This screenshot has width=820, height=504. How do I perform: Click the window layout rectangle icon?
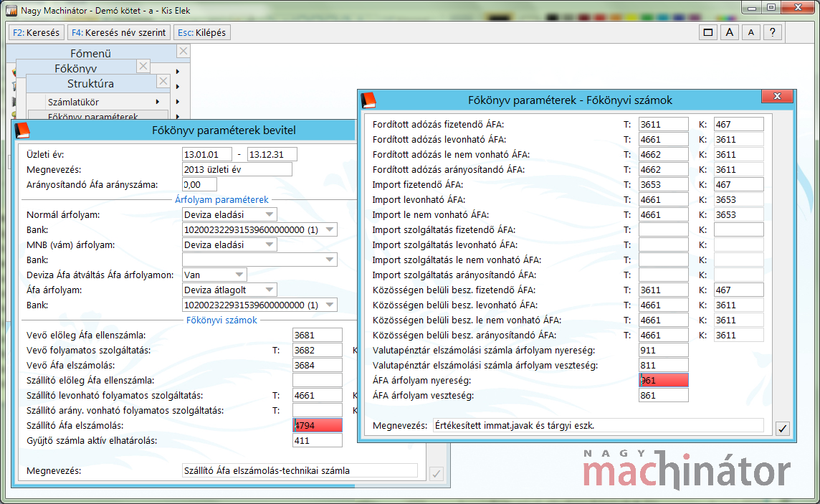coord(708,32)
